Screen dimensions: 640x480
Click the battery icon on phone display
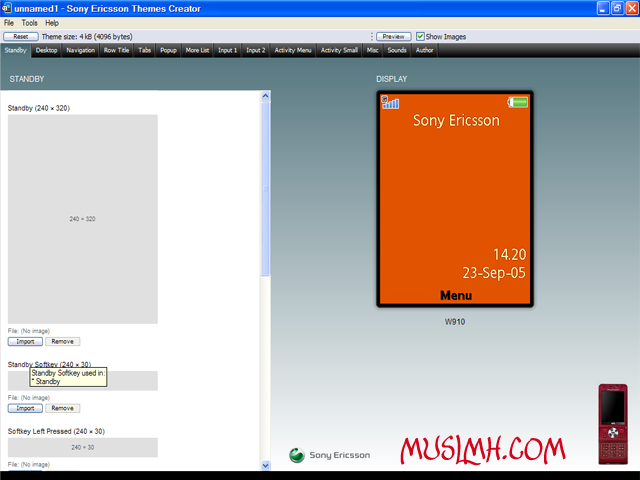tap(518, 102)
